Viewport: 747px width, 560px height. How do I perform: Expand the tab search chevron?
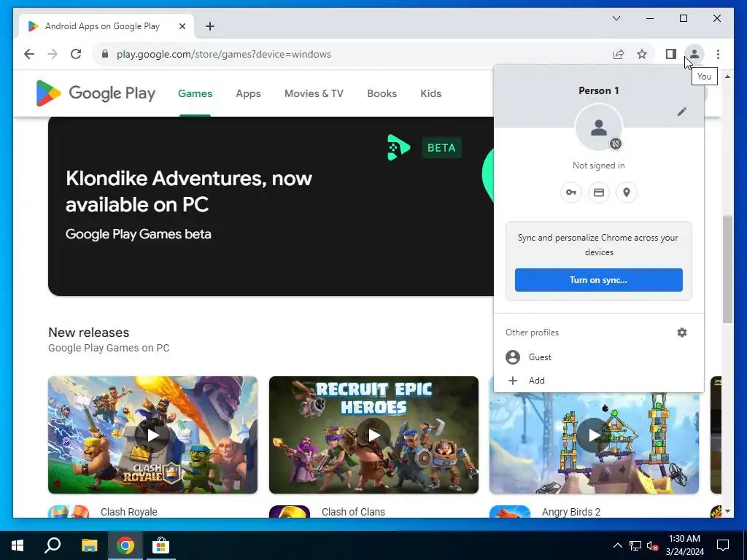[616, 18]
